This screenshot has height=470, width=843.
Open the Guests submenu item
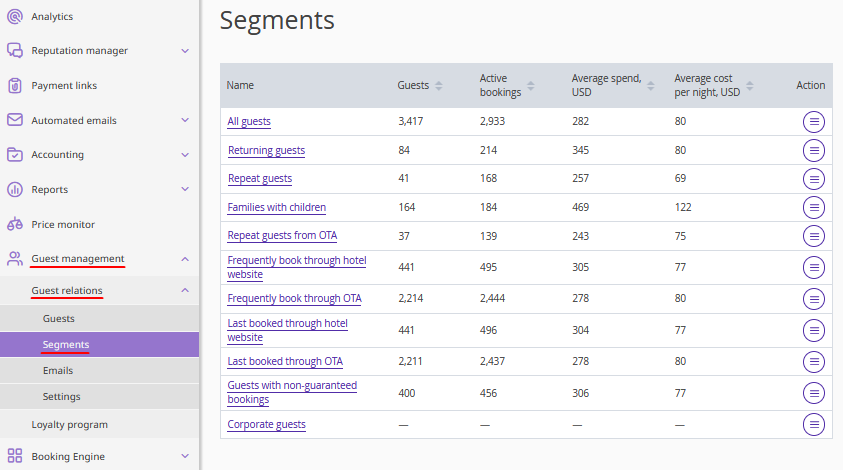pos(59,318)
